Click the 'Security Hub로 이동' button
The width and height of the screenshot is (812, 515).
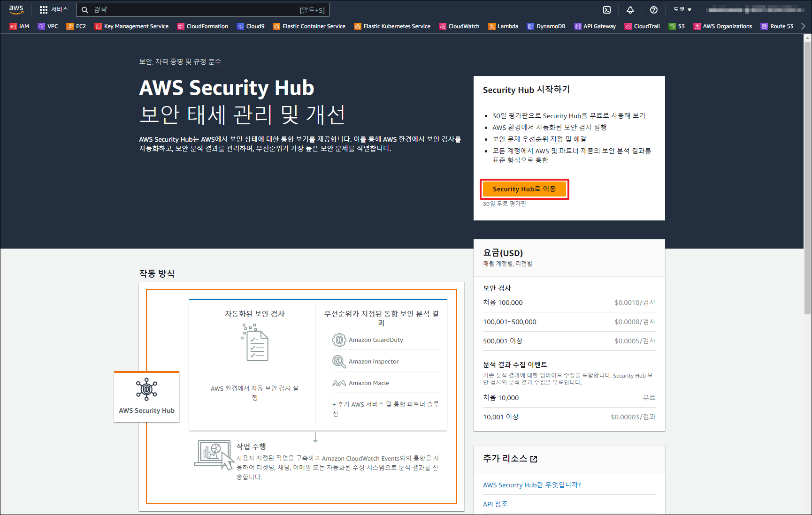pyautogui.click(x=524, y=189)
